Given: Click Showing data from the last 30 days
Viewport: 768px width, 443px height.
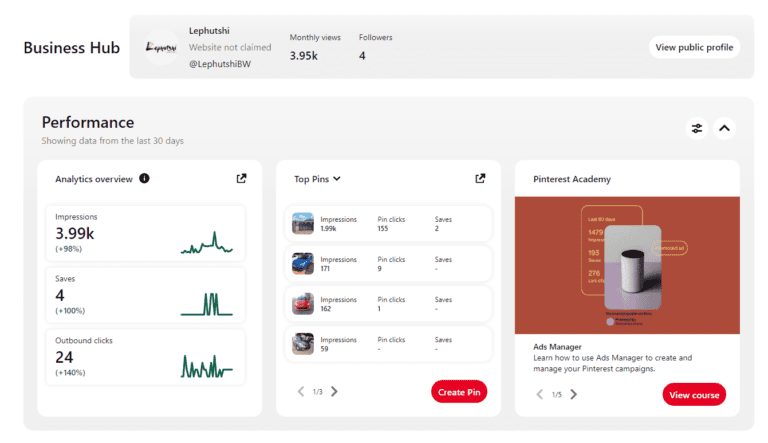Looking at the screenshot, I should (113, 141).
